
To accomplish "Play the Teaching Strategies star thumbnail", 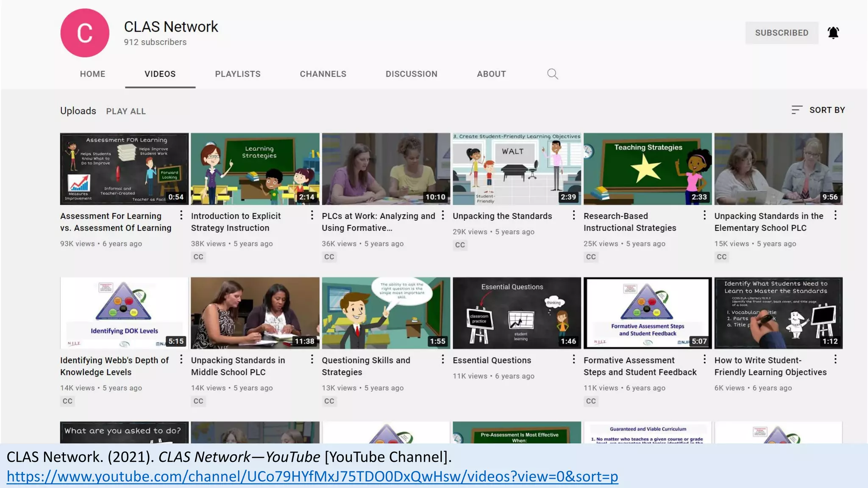I will click(x=648, y=169).
